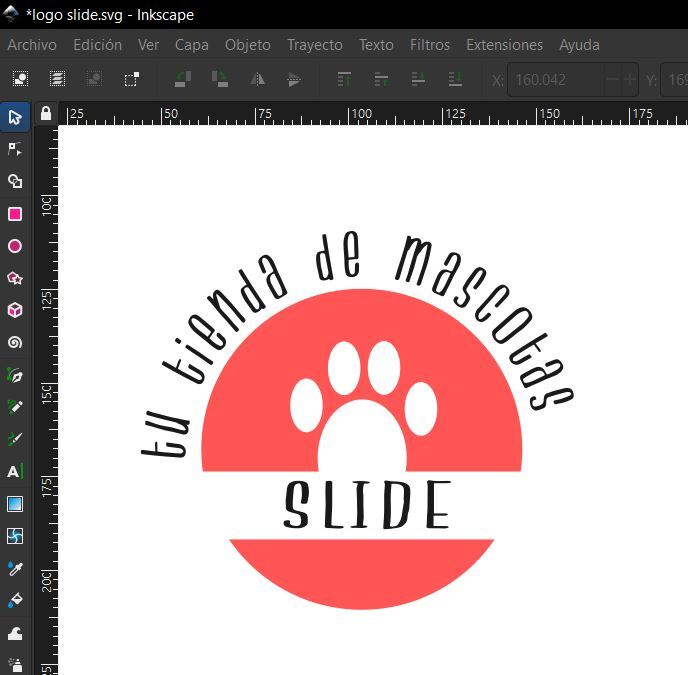Viewport: 688px width, 675px height.
Task: Pick the Ellipse/Circle tool
Action: (15, 246)
